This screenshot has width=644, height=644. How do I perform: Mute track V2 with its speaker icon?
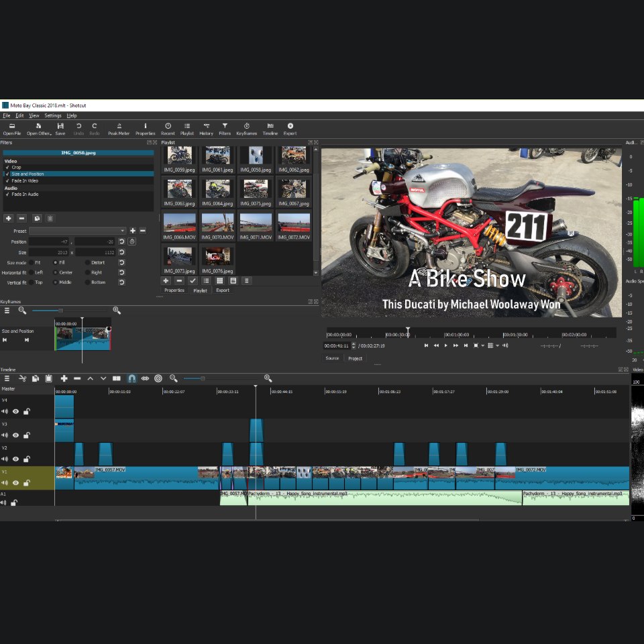click(x=5, y=459)
